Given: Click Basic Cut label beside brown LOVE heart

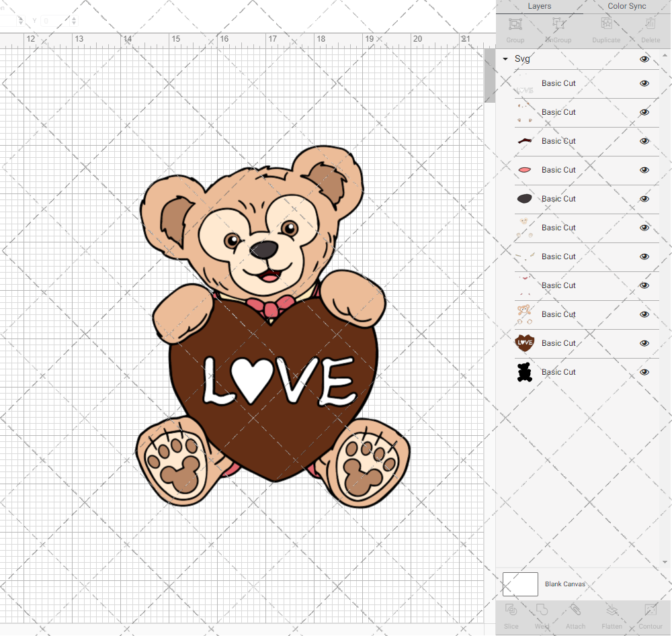Looking at the screenshot, I should point(558,343).
